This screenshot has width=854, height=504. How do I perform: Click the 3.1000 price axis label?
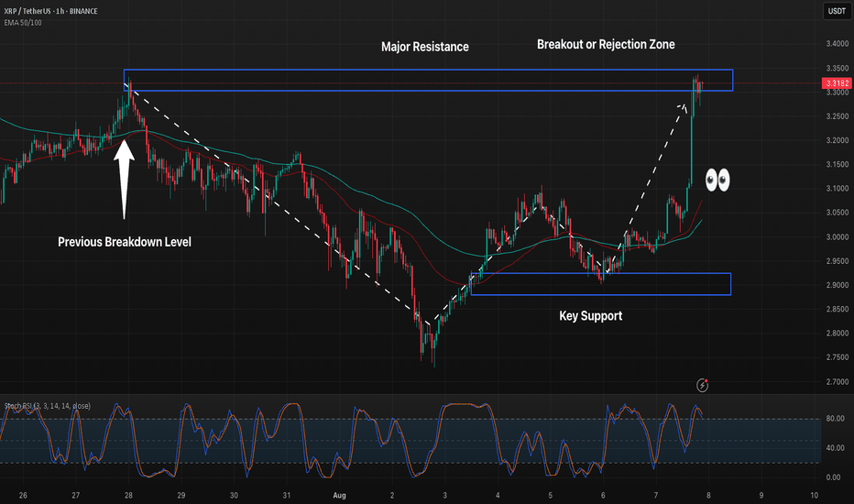[838, 189]
